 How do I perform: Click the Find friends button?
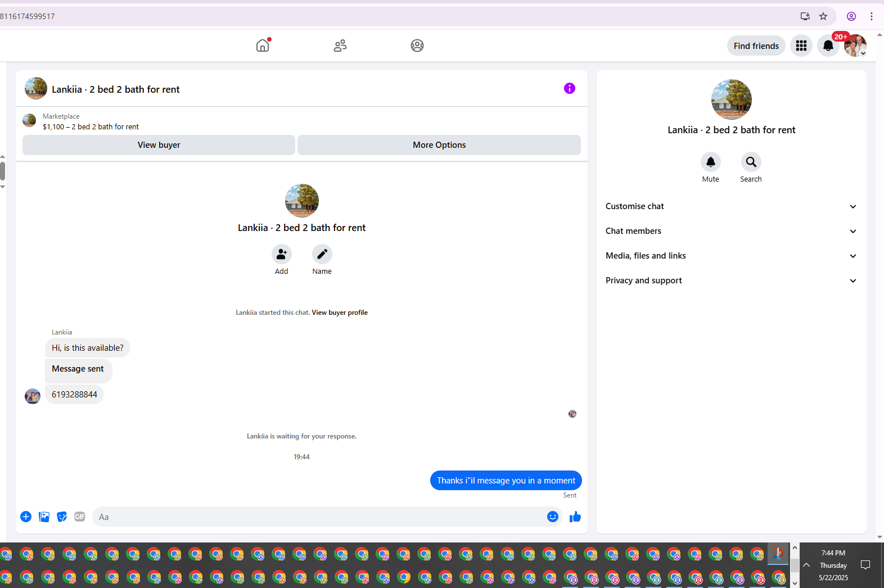[x=756, y=46]
